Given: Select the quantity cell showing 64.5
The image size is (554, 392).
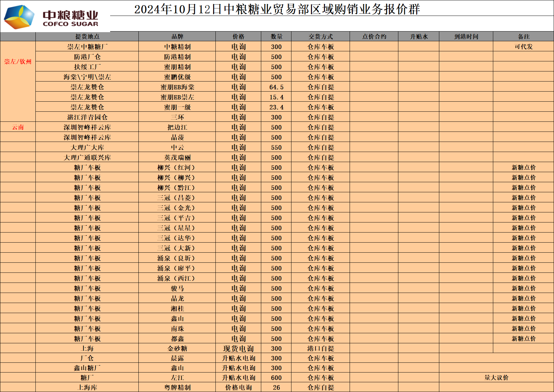Looking at the screenshot, I should click(x=276, y=87).
